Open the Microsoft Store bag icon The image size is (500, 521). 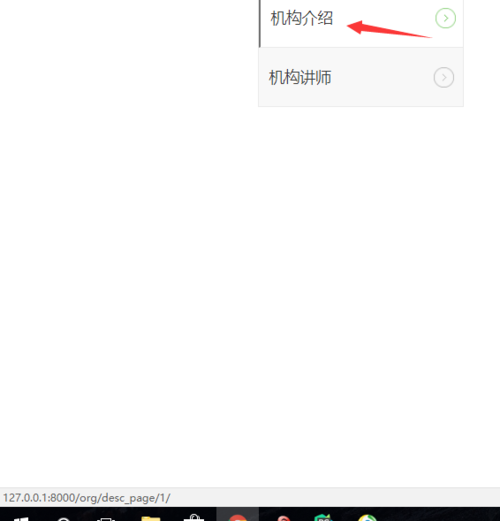click(194, 517)
